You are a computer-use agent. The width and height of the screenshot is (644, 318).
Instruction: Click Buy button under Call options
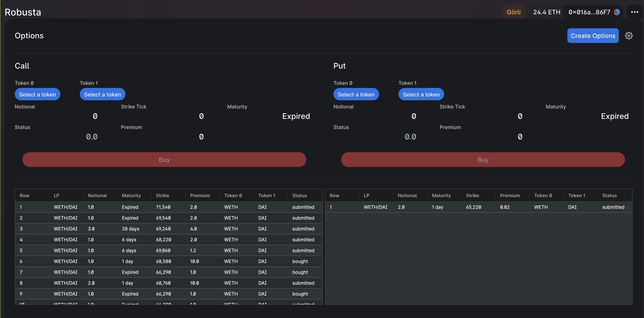pos(164,159)
